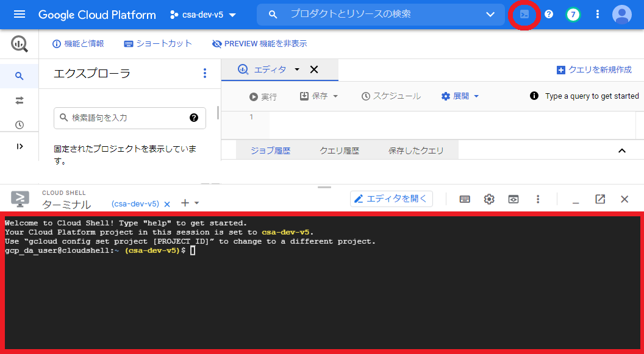Open the new terminal tab dropdown arrow

tap(196, 202)
